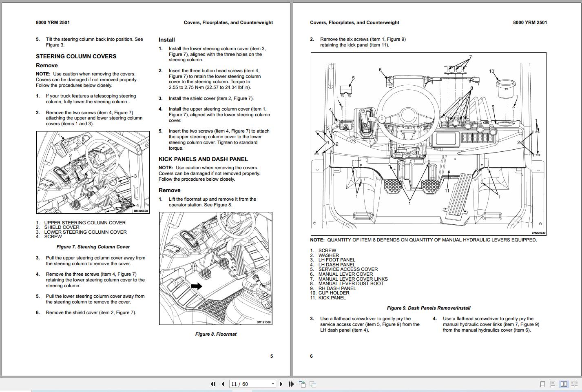
Task: Click the KICK PANELS AND DASH PANEL heading
Action: pos(203,159)
